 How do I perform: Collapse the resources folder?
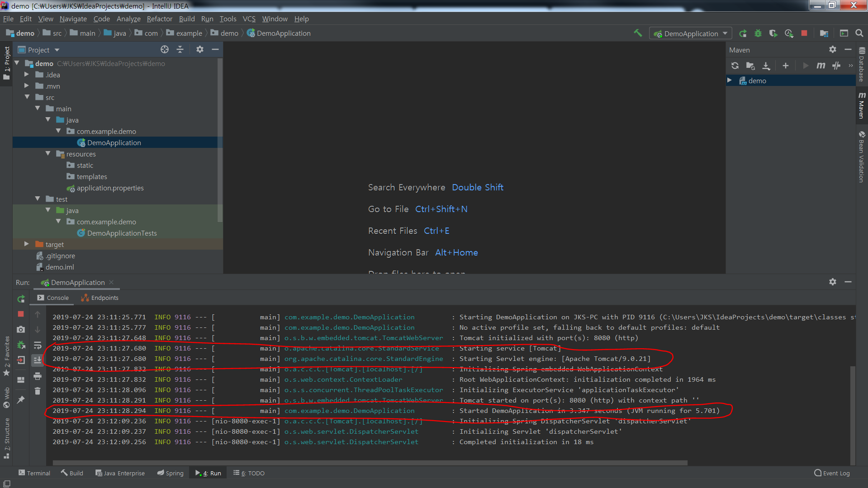[48, 153]
